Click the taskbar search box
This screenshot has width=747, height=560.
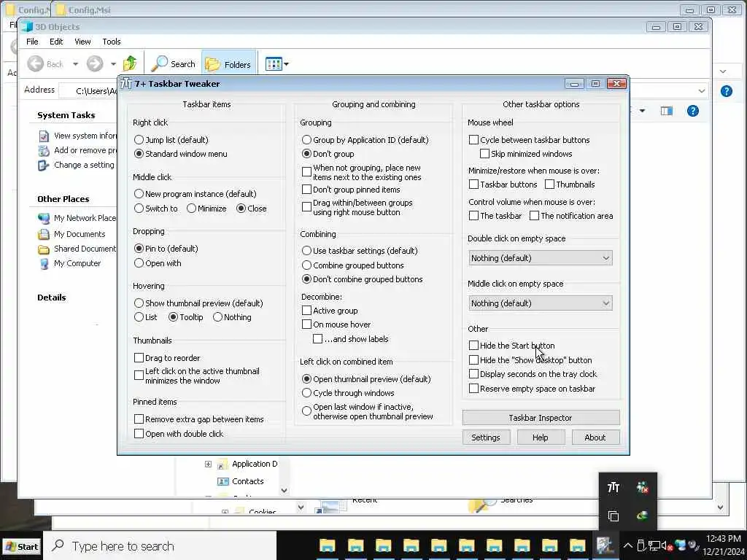point(160,546)
